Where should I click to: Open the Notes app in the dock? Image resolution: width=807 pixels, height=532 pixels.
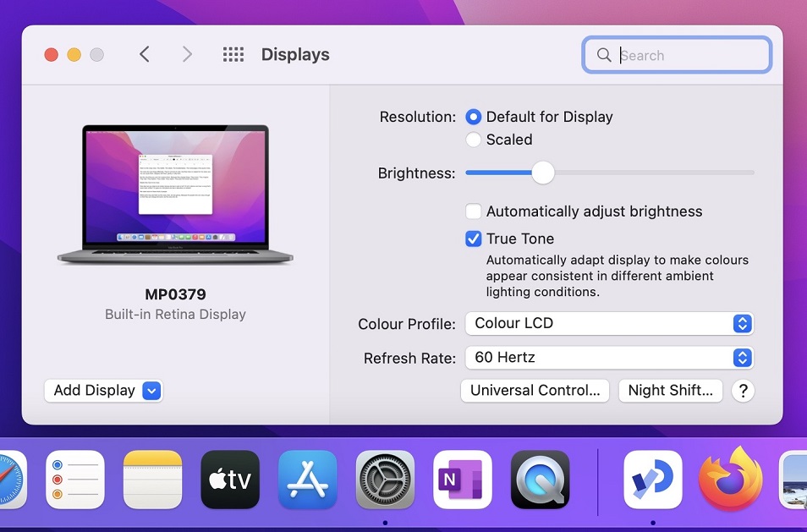[x=153, y=480]
